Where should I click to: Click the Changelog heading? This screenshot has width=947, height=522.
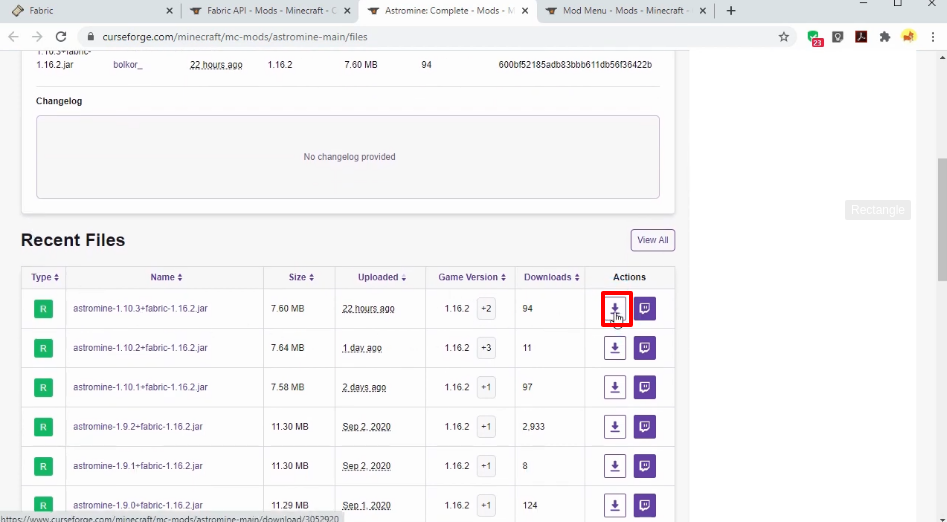[59, 101]
